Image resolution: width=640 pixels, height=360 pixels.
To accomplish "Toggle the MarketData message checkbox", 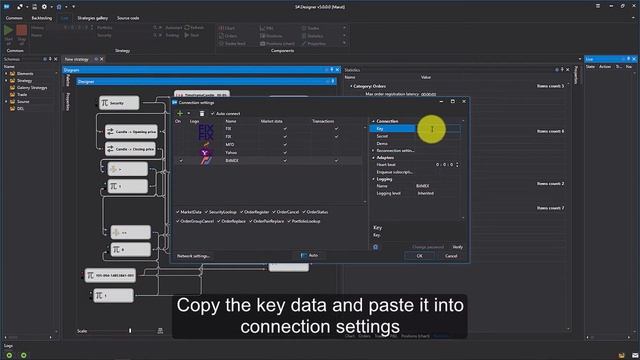I will click(178, 212).
